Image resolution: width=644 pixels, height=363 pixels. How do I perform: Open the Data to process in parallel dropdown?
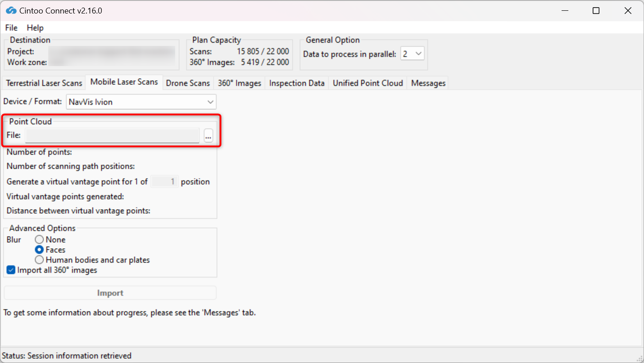[412, 54]
